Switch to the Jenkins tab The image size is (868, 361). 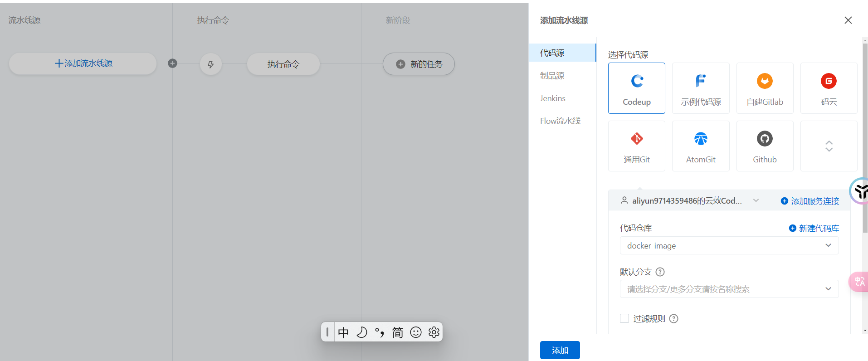pos(552,98)
